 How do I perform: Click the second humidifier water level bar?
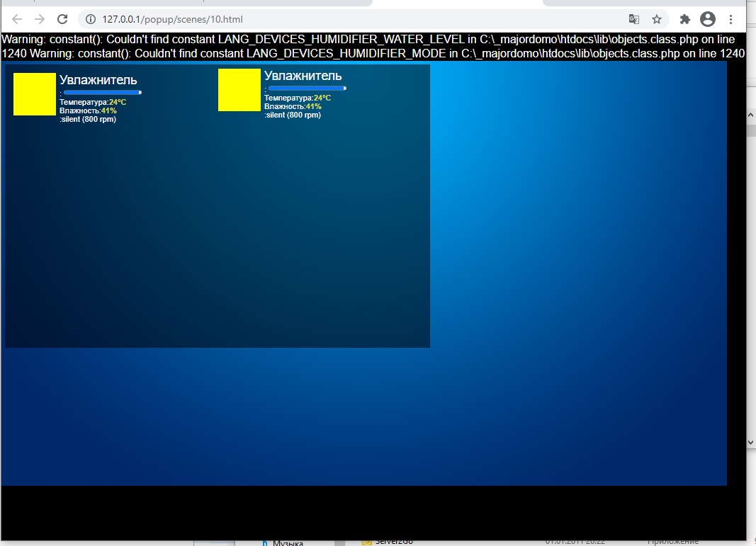tap(307, 89)
